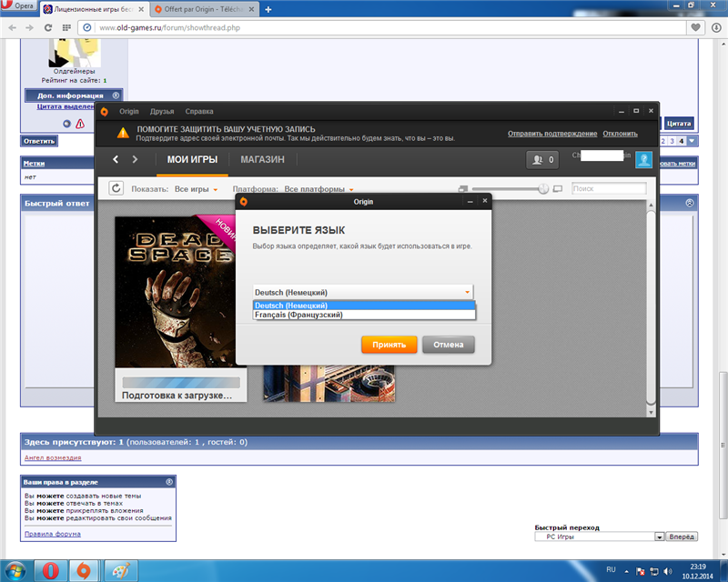Open the Правила форума link

click(x=53, y=534)
